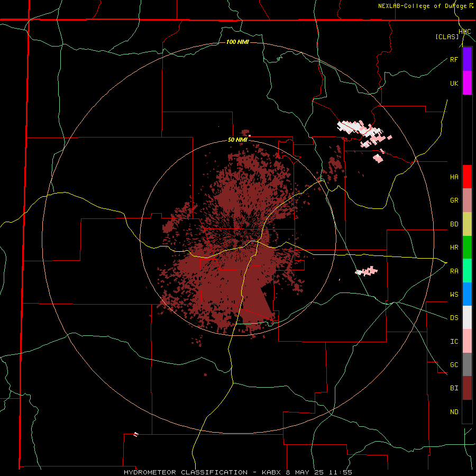This screenshot has height=476, width=476.
Task: Click the HA red legend swatch
Action: 467,177
